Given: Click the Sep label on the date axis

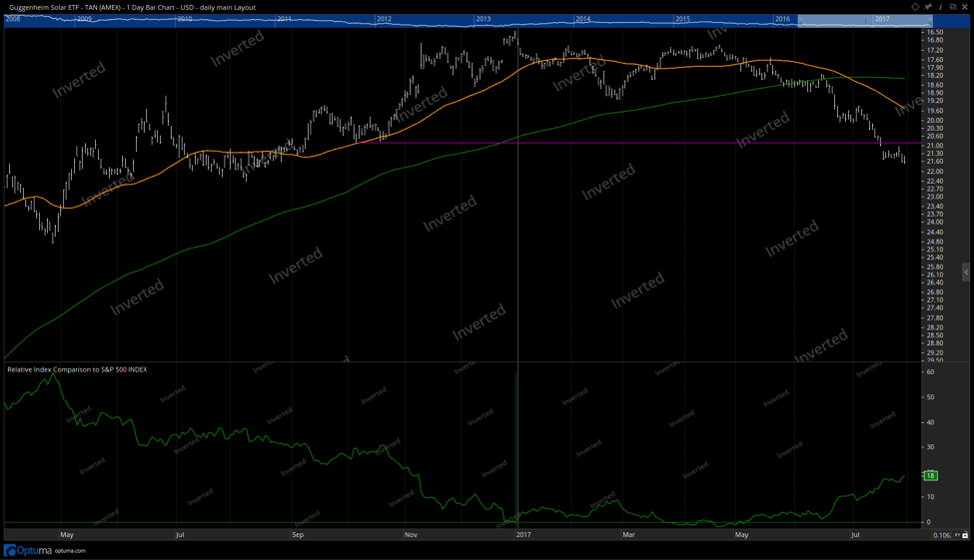Looking at the screenshot, I should pyautogui.click(x=298, y=535).
